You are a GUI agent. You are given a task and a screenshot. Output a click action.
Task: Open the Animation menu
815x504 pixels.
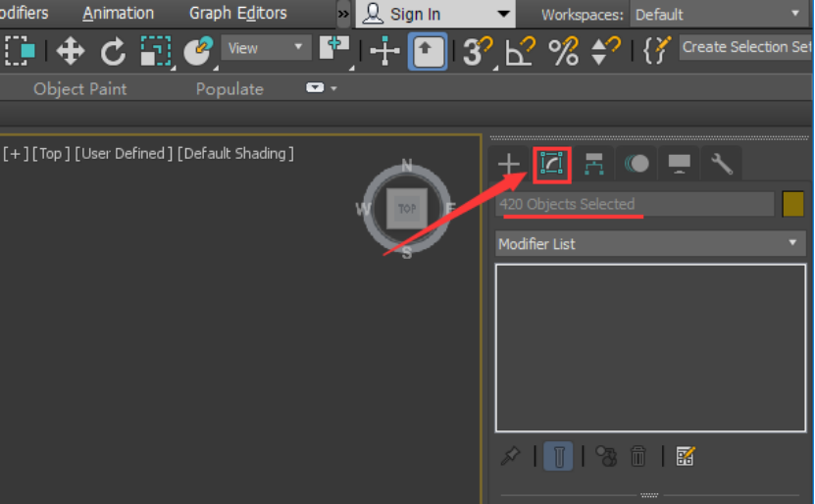(x=118, y=13)
